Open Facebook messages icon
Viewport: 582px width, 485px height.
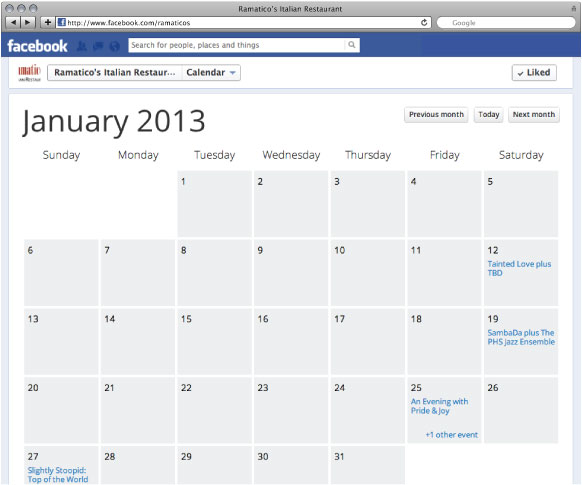[98, 46]
